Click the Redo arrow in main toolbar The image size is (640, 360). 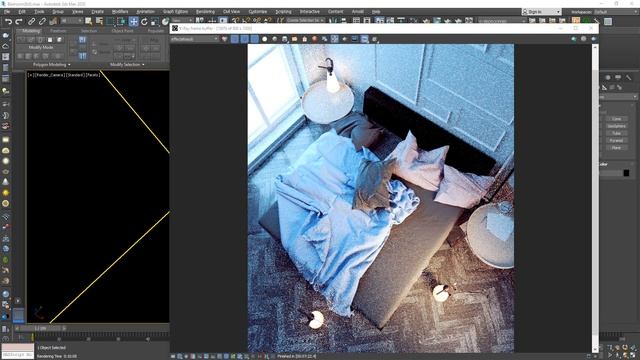pyautogui.click(x=19, y=21)
